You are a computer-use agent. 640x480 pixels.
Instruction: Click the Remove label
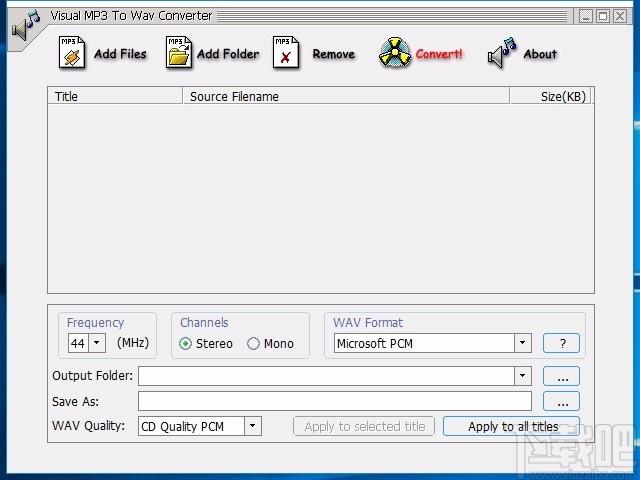pyautogui.click(x=333, y=54)
